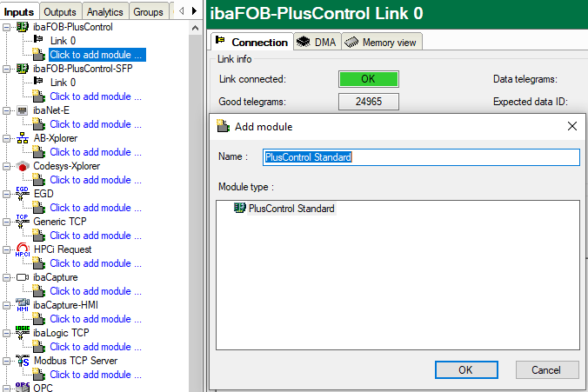588x392 pixels.
Task: Click the tree scrollbar up arrow
Action: pyautogui.click(x=195, y=28)
